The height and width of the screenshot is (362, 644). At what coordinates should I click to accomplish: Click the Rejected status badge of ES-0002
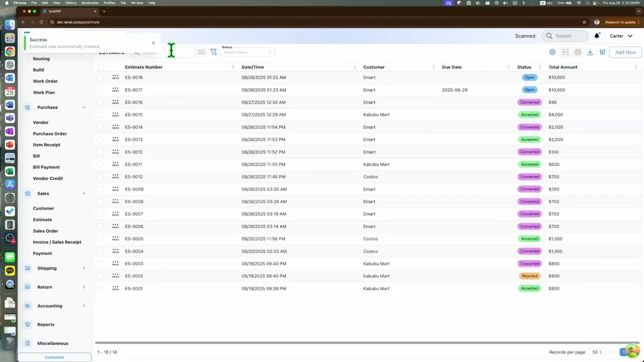coord(529,276)
